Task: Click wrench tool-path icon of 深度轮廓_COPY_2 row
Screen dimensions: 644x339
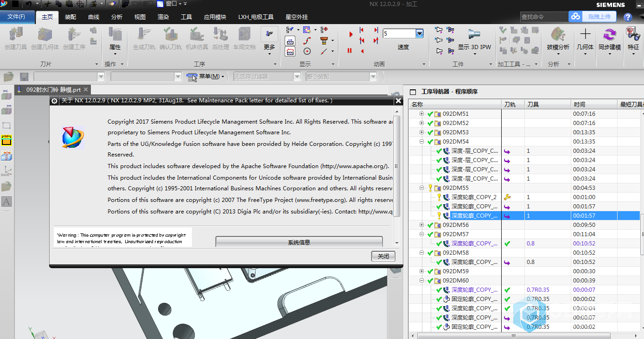Action: [507, 197]
